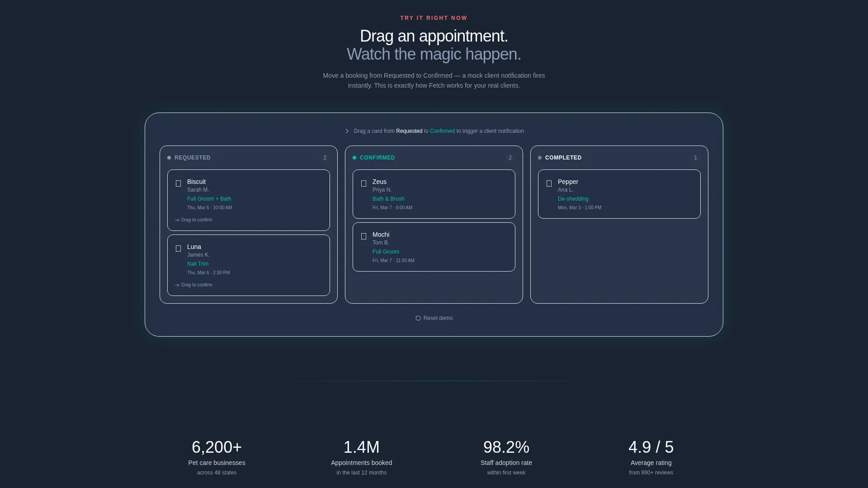Click 'De-shedding' service text

point(573,199)
